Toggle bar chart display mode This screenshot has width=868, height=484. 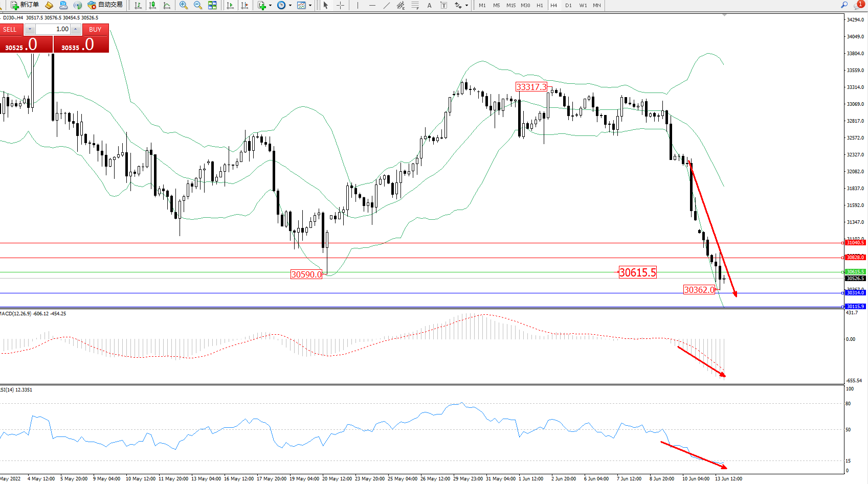pyautogui.click(x=138, y=5)
